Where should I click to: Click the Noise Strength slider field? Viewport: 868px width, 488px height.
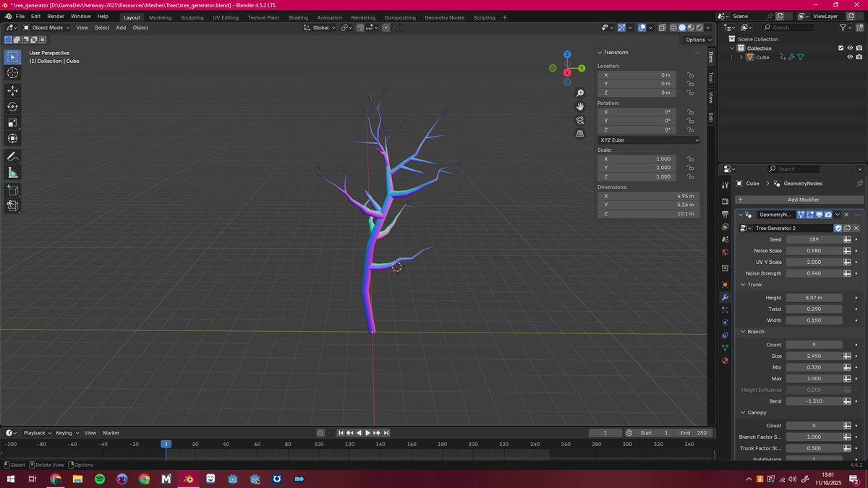813,273
